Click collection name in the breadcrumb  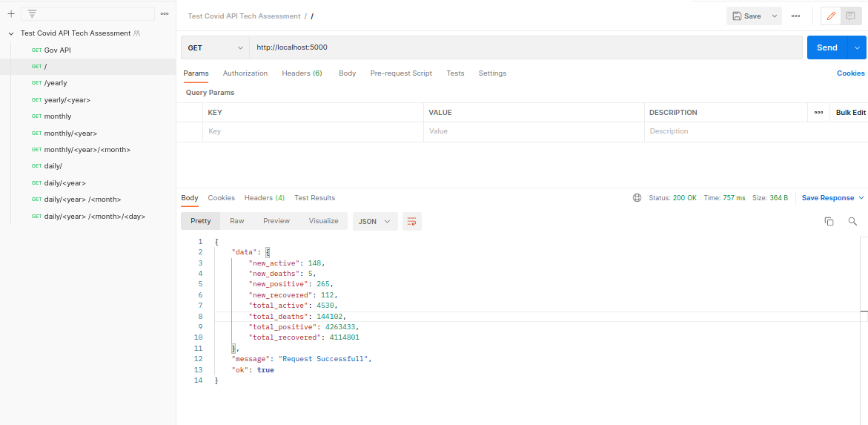244,16
